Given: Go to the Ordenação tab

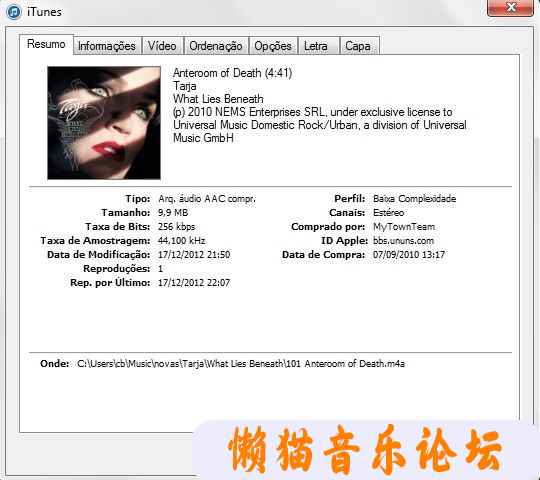Looking at the screenshot, I should click(x=216, y=46).
